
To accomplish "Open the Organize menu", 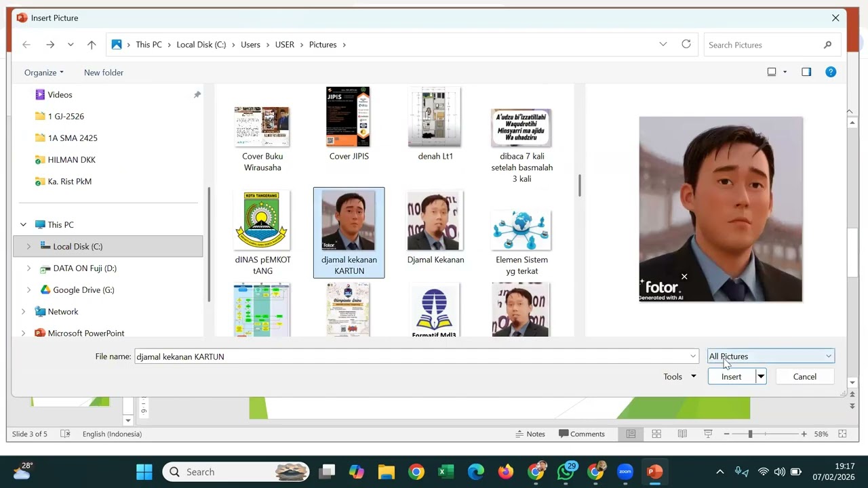I will (x=44, y=73).
